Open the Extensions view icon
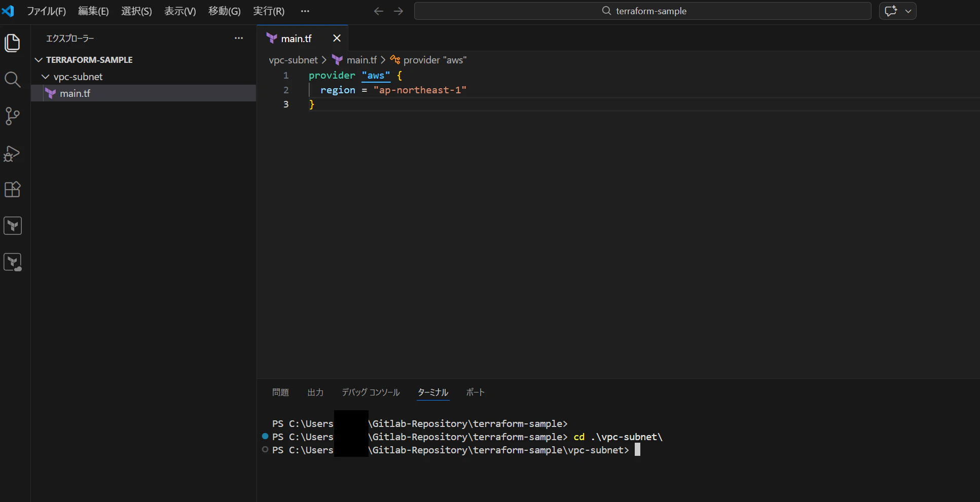This screenshot has width=980, height=502. coord(12,190)
